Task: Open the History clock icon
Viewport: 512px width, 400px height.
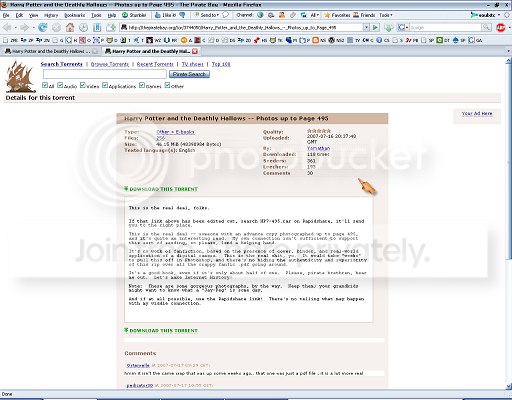Action: pyautogui.click(x=83, y=27)
